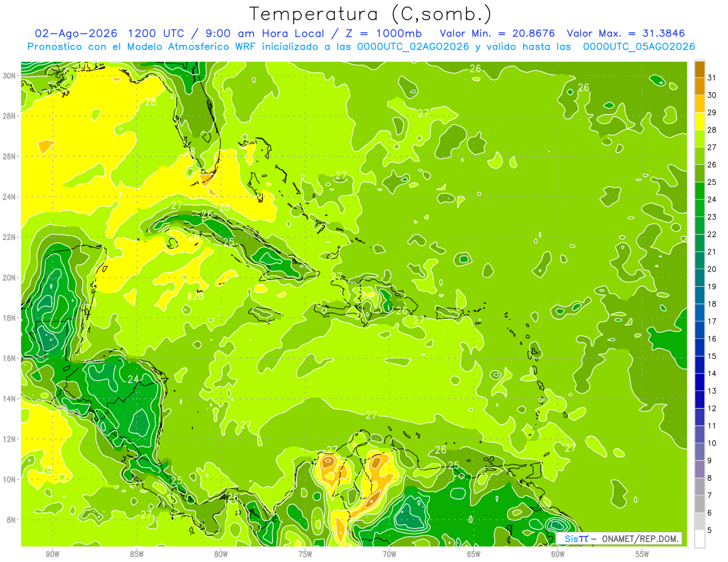Click the "20N" latitude axis label
Screen dimensions: 728x562
coord(9,278)
